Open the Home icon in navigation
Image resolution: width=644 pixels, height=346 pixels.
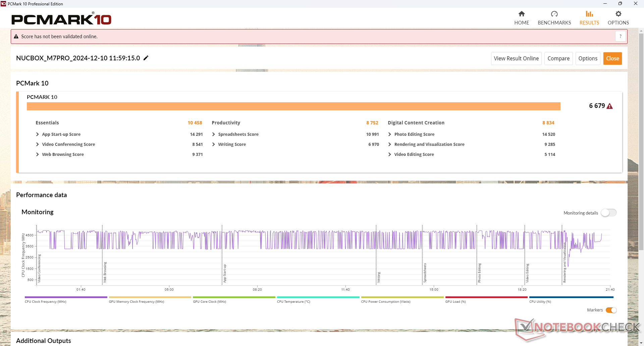(522, 14)
